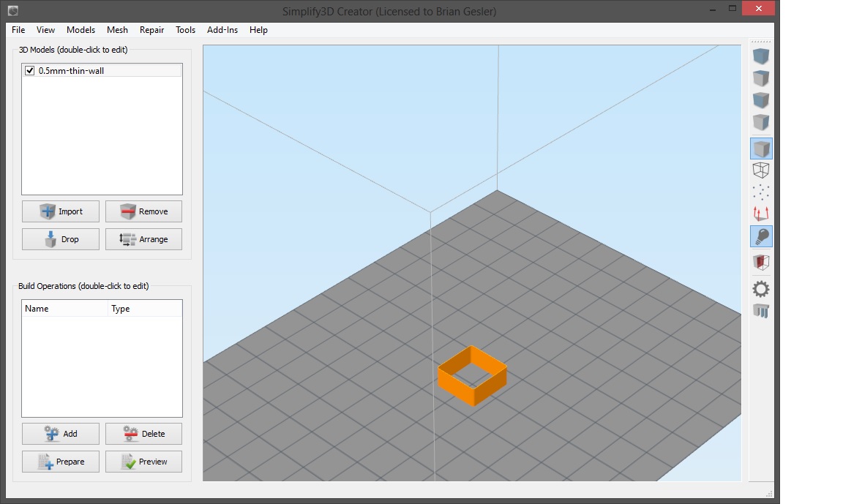The width and height of the screenshot is (843, 504).
Task: Click the Simplify3D app icon in title bar
Action: [13, 10]
